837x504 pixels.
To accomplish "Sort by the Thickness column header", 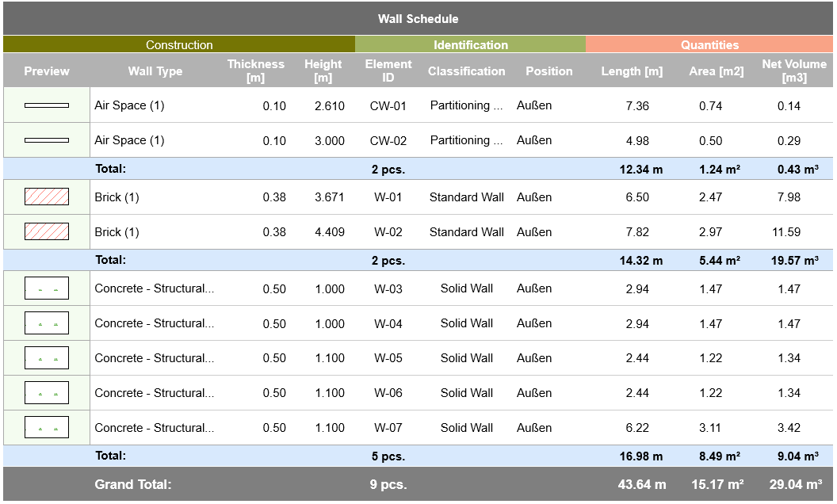I will pos(254,71).
